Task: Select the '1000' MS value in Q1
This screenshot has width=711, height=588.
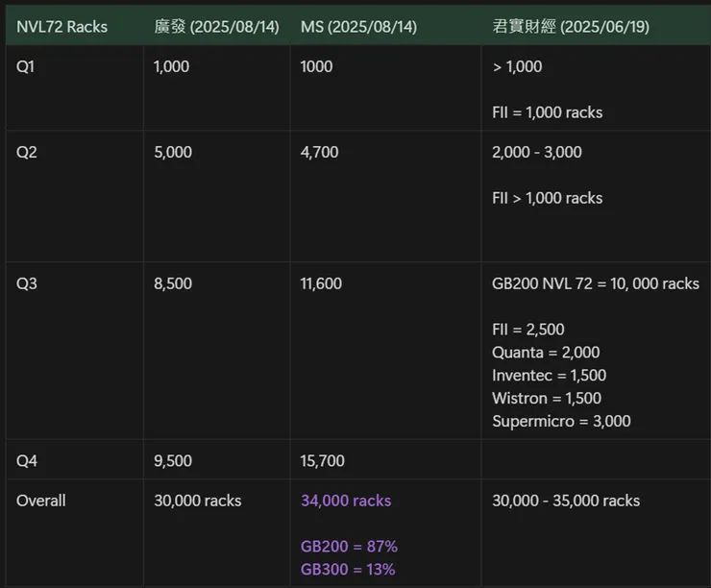Action: click(316, 66)
